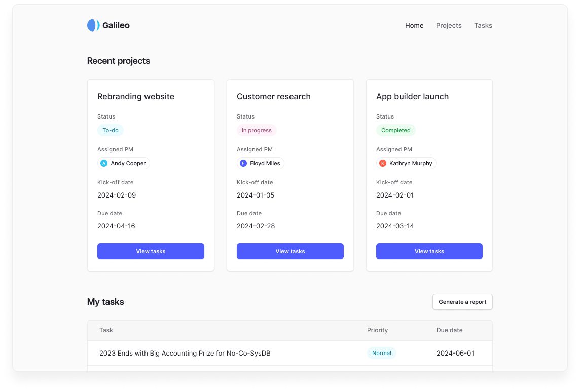Screen dimensions: 580x392
Task: View tasks for Rebranding website
Action: point(151,251)
